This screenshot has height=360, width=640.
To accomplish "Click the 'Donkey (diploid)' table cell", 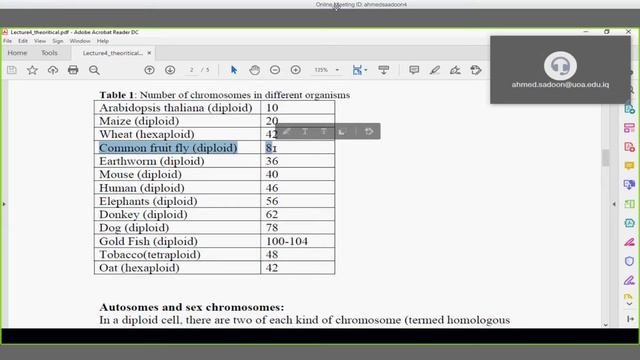I will pos(177,215).
